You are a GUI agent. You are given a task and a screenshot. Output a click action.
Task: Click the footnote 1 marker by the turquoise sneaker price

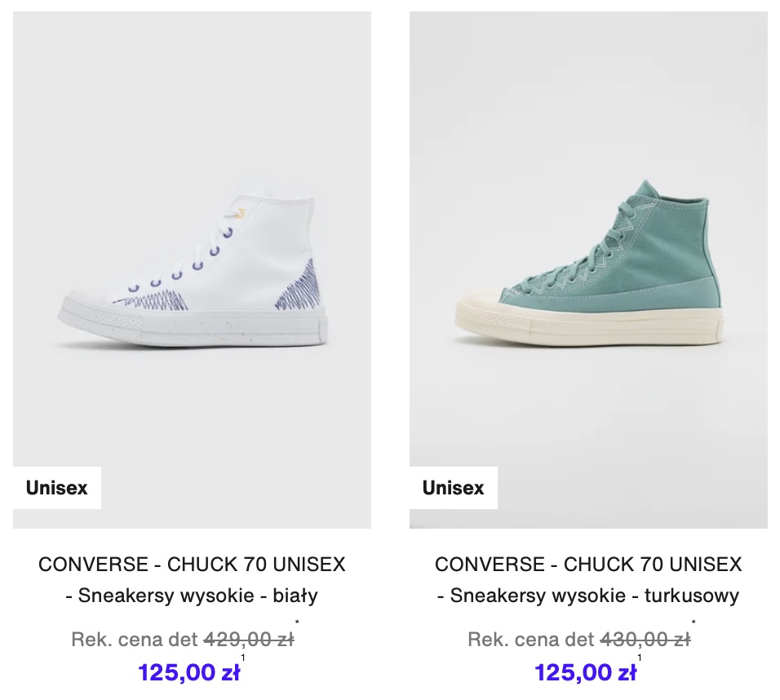coord(639,658)
